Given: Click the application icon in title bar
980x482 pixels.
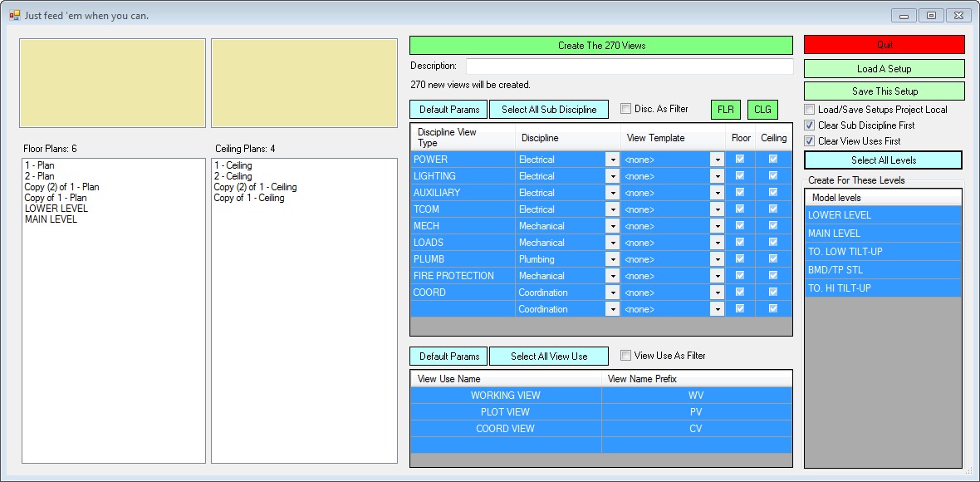Looking at the screenshot, I should (x=14, y=14).
